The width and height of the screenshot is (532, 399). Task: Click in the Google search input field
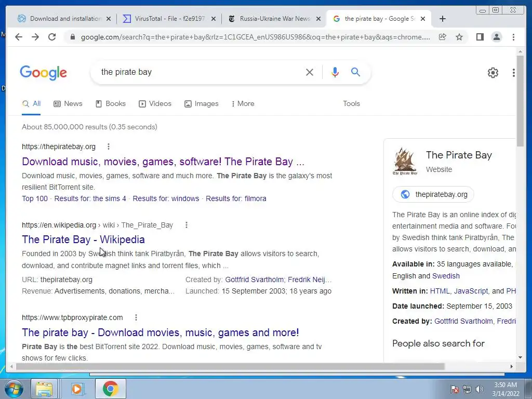(200, 72)
